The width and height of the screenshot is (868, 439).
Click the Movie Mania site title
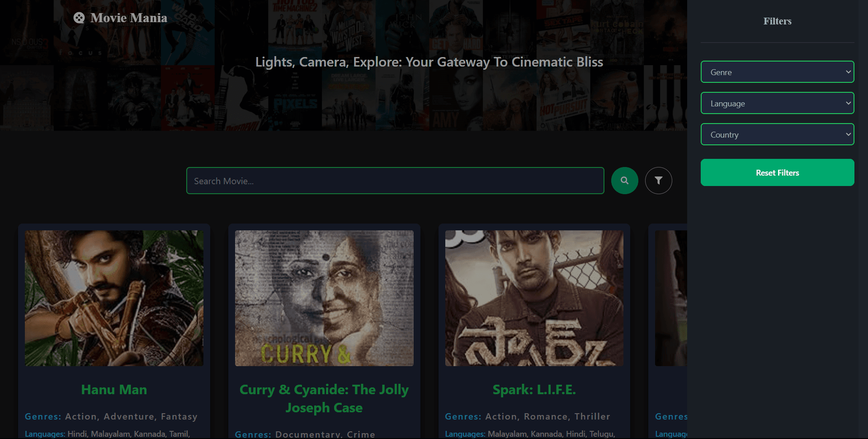click(129, 18)
